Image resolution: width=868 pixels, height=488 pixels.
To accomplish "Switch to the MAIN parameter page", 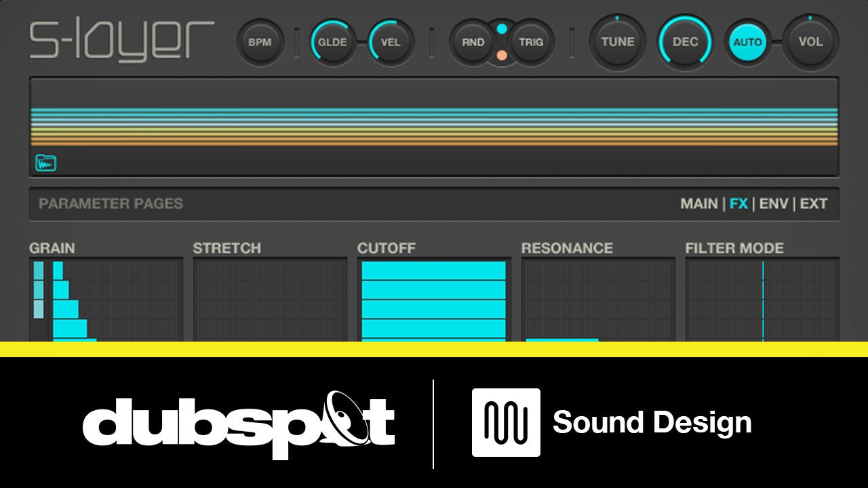I will [x=699, y=204].
